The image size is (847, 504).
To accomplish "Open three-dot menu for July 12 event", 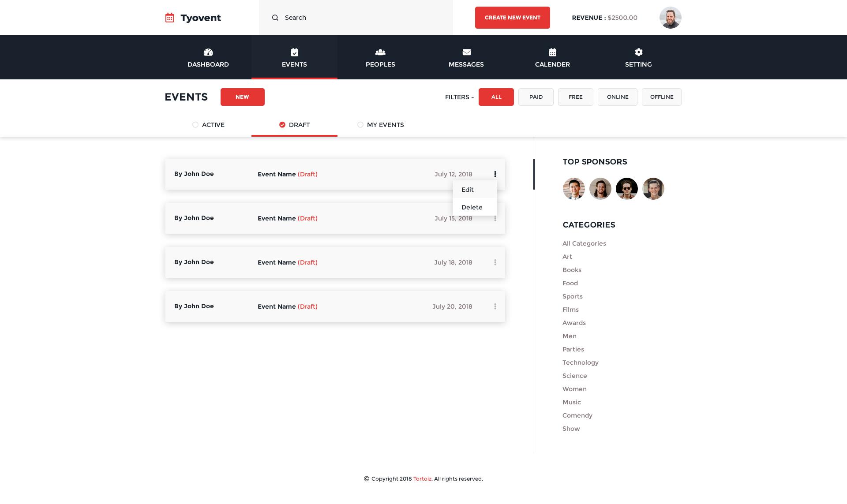I will 495,174.
